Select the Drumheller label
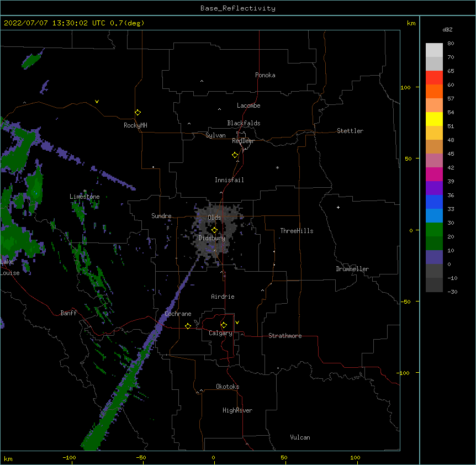The height and width of the screenshot is (465, 476). (352, 269)
